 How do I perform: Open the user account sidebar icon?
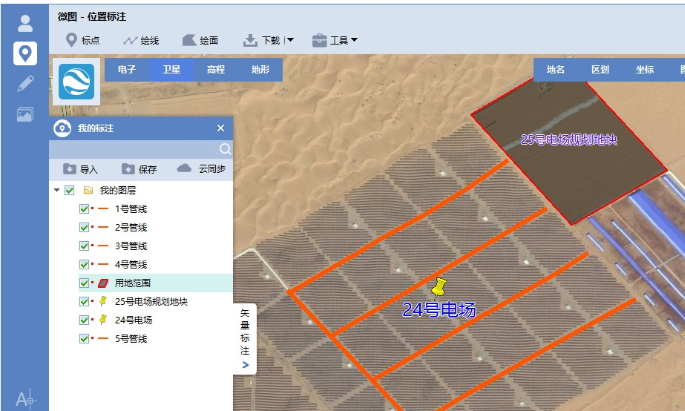tap(25, 23)
